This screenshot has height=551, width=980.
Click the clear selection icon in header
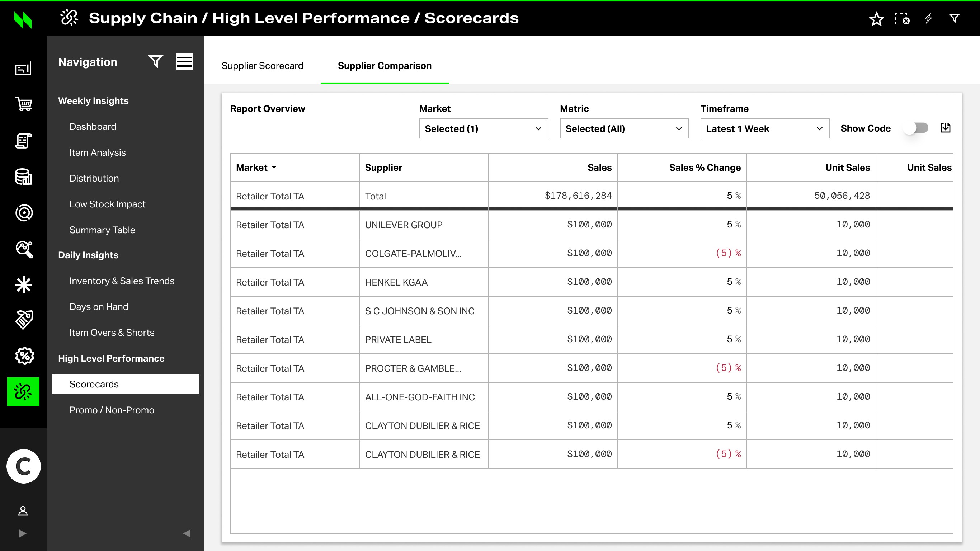902,19
